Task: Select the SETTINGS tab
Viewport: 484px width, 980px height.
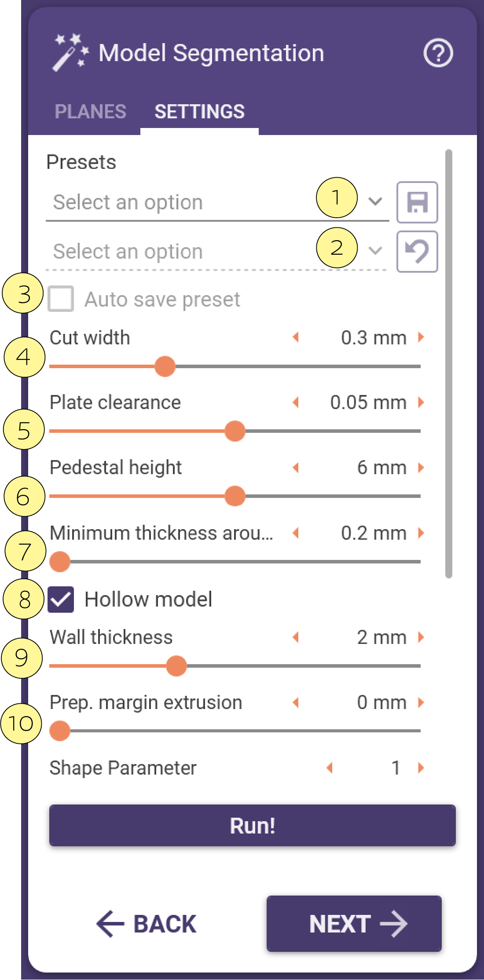Action: [199, 112]
